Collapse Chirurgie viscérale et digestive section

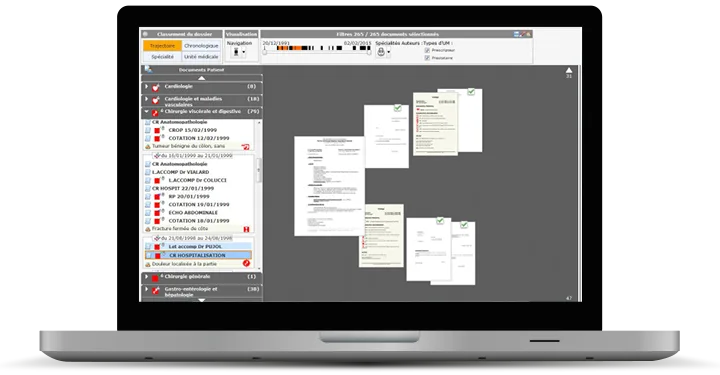pos(146,112)
